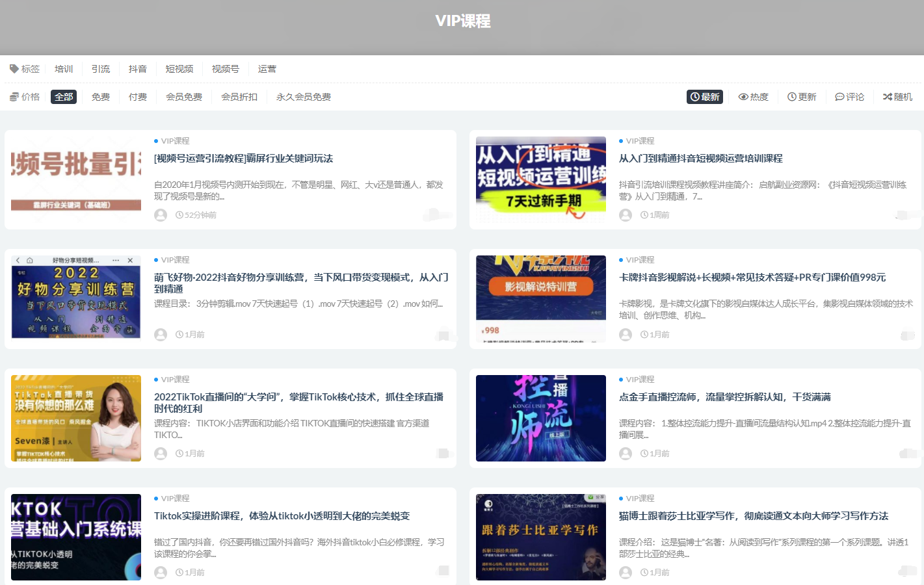Select the 永久会员免费 price filter
Image resolution: width=924 pixels, height=585 pixels.
pyautogui.click(x=304, y=97)
